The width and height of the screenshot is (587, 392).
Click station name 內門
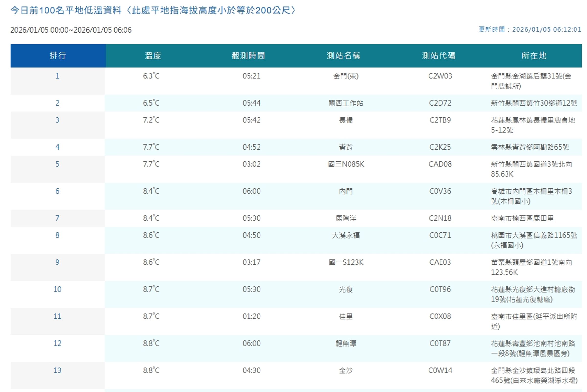[346, 191]
